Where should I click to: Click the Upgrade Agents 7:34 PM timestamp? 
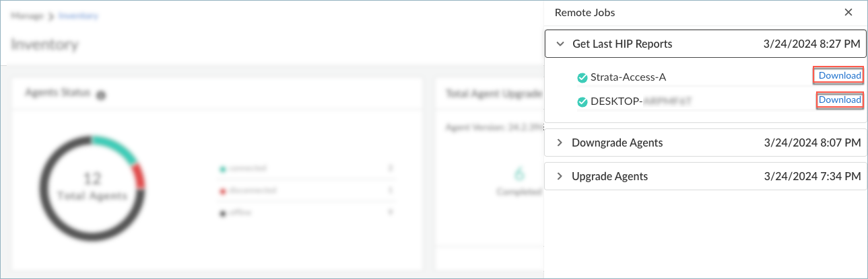click(x=812, y=176)
